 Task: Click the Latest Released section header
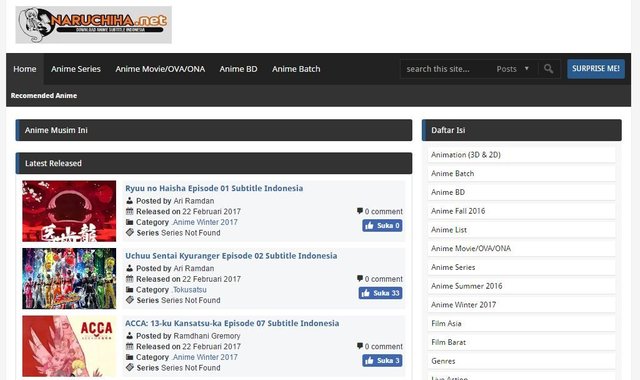coord(214,163)
